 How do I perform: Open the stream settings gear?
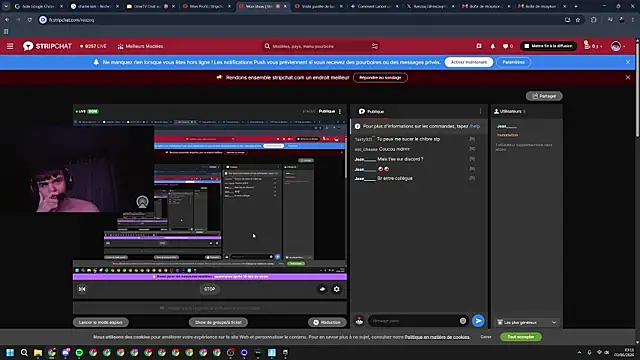[336, 289]
